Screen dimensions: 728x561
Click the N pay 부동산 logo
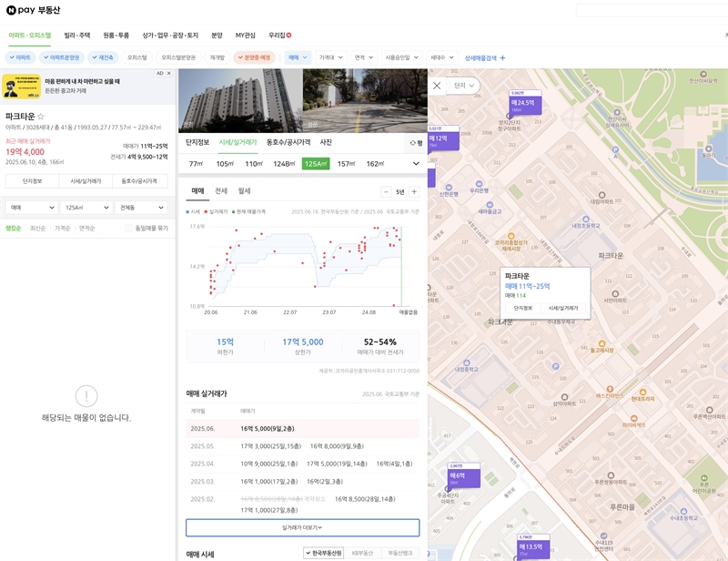click(x=34, y=10)
